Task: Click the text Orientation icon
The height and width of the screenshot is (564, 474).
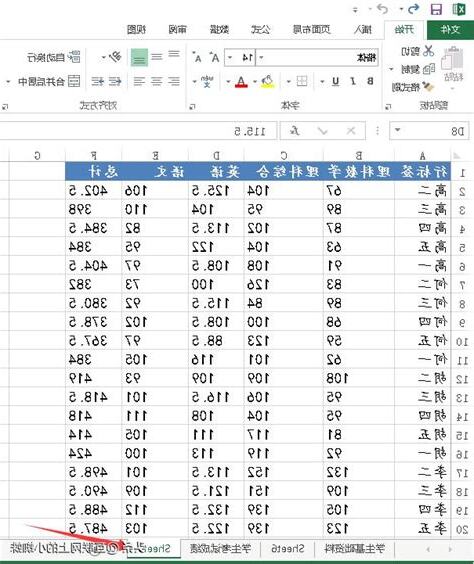Action: tap(115, 57)
